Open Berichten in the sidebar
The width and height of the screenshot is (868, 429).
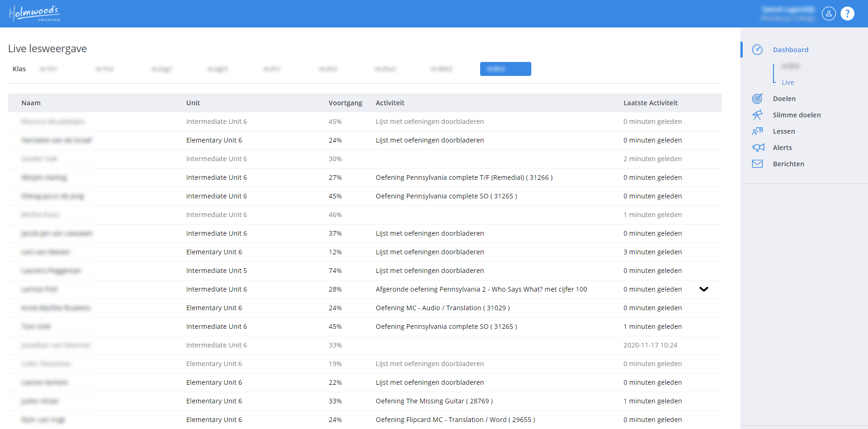click(788, 164)
